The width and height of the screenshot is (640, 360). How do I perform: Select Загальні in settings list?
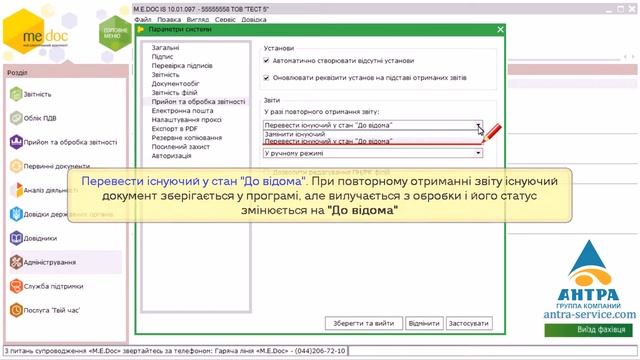(165, 48)
